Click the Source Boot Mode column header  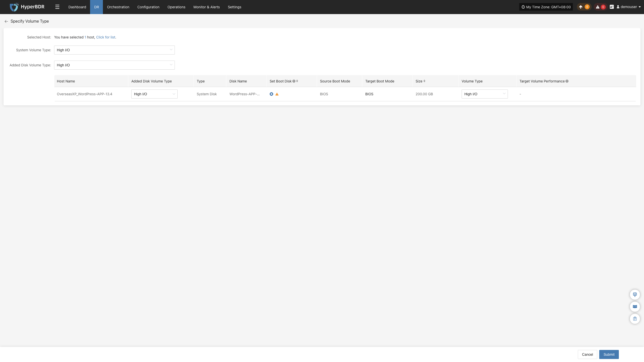pos(335,81)
